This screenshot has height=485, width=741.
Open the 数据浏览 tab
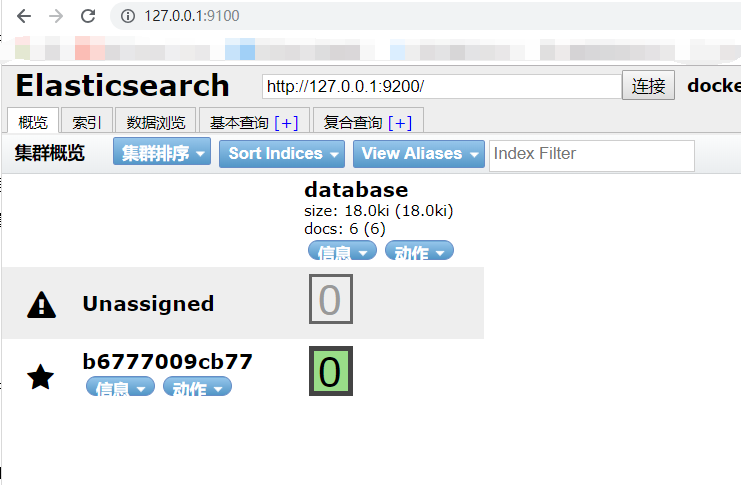(155, 121)
